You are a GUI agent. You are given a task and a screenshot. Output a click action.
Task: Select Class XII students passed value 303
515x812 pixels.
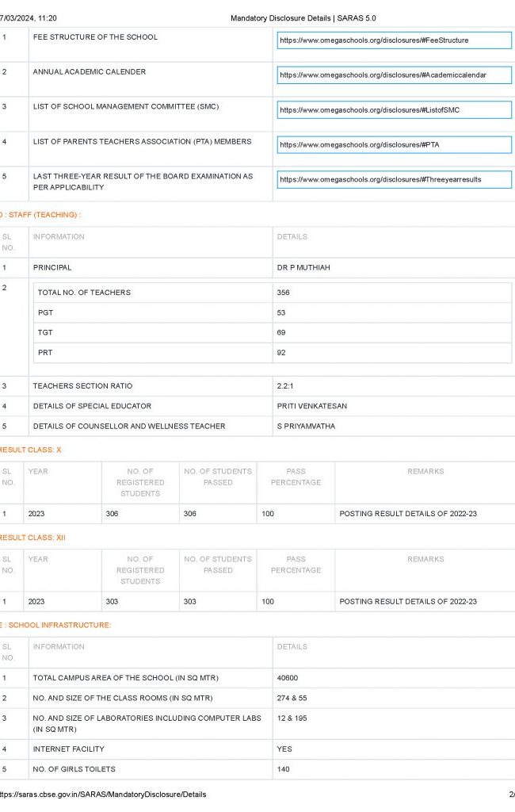point(190,602)
